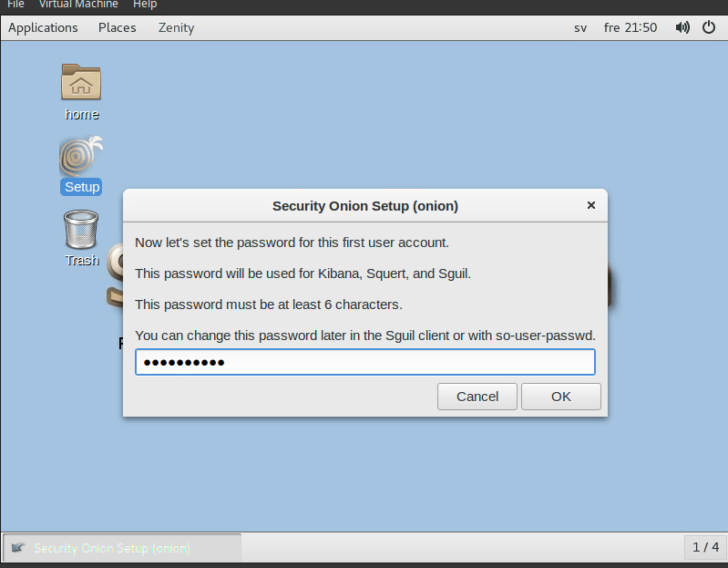
Task: Open the Zenity application menu
Action: 176,28
